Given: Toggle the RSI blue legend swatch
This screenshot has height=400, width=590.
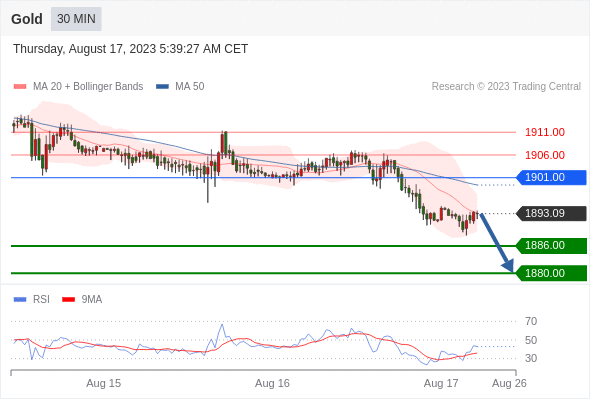Looking at the screenshot, I should (20, 300).
